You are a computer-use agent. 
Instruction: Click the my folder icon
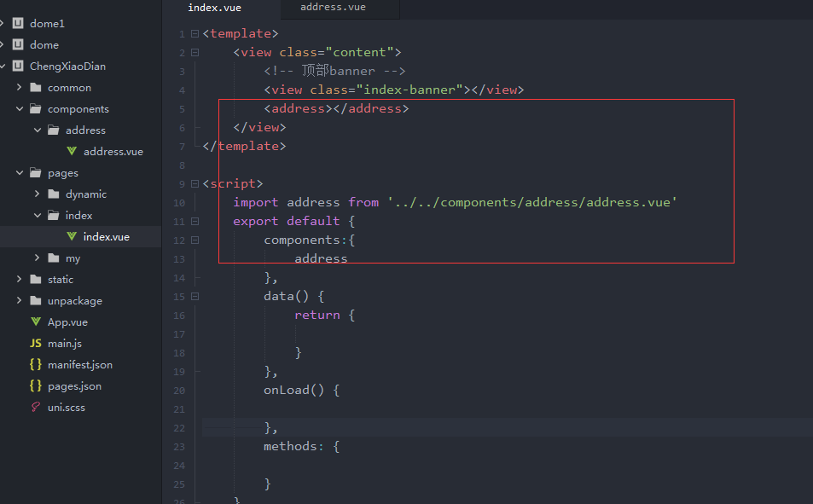pos(54,258)
